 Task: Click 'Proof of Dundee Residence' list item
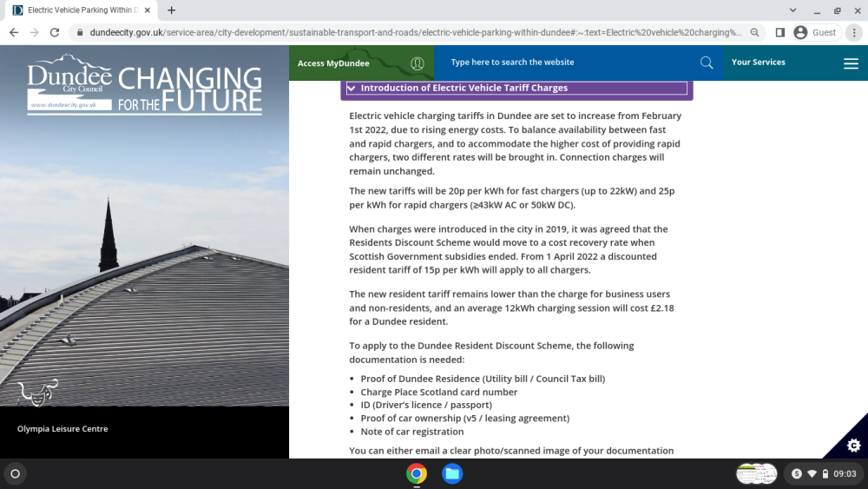(483, 379)
